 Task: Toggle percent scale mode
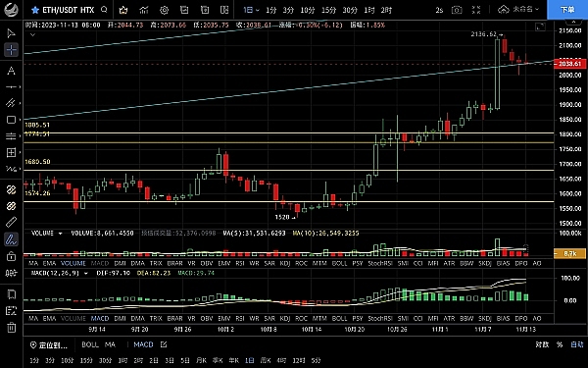560,344
